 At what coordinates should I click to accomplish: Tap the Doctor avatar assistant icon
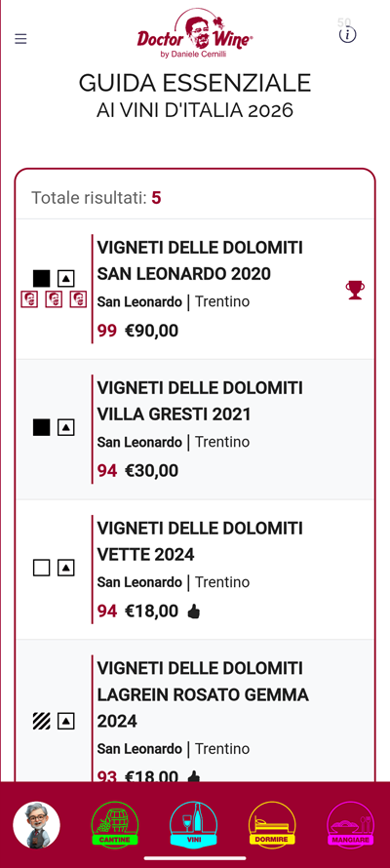pyautogui.click(x=36, y=825)
